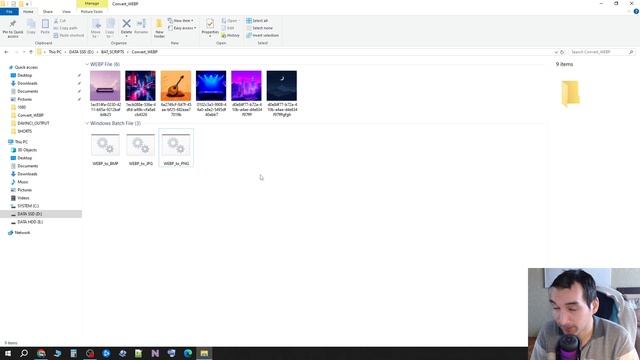
Task: Open the Windows Start menu
Action: (8, 353)
